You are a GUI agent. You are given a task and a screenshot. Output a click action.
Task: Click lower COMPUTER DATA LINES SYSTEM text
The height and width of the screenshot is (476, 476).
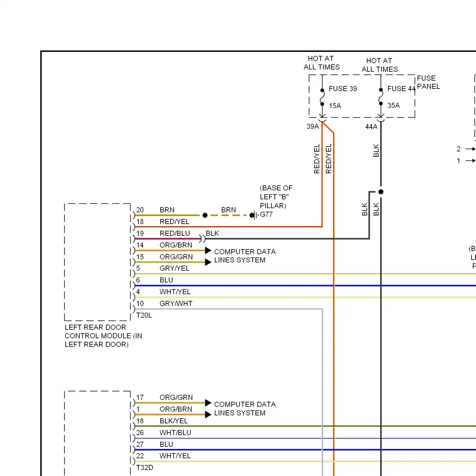click(245, 408)
